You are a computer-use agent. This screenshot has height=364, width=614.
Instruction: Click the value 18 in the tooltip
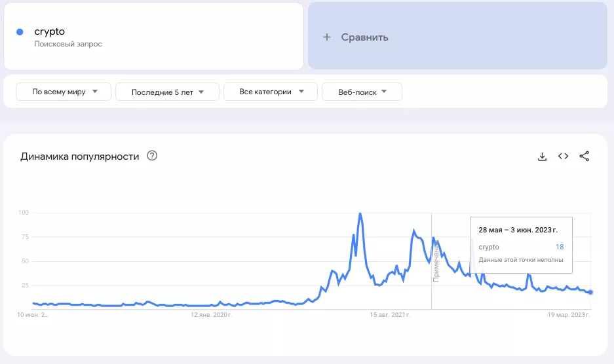[x=559, y=247]
